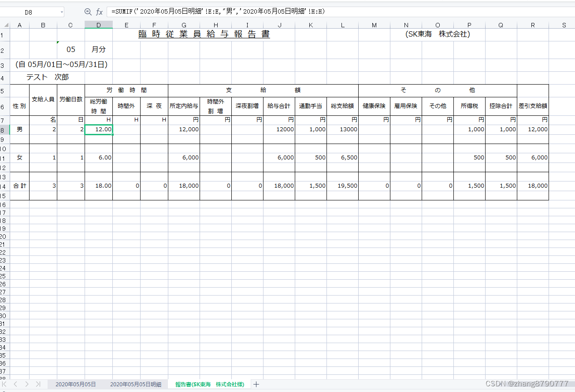
Task: Select column L header
Action: coord(342,25)
